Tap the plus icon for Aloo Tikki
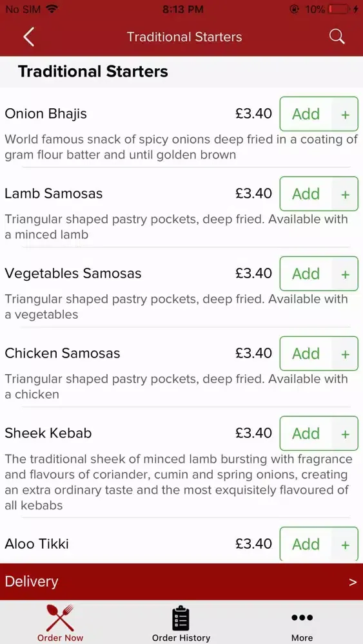The image size is (363, 644). point(346,544)
